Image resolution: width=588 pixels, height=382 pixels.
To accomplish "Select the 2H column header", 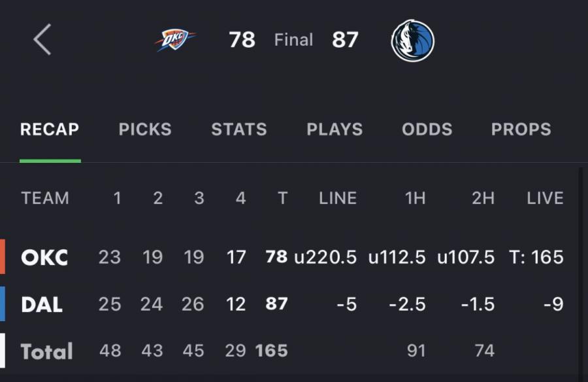I will tap(483, 198).
